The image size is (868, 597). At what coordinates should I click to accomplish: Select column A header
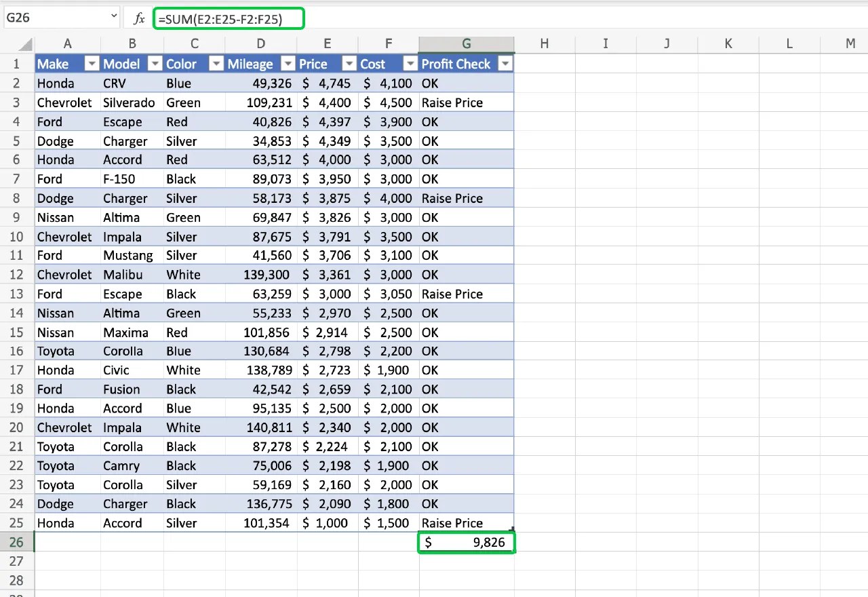67,43
